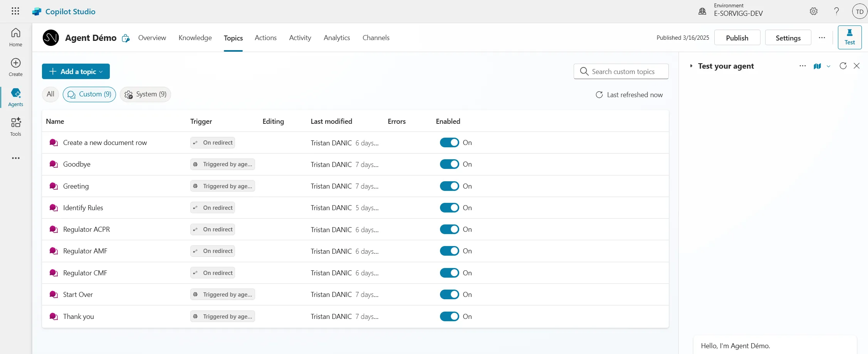Open the settings gear in header
This screenshot has height=354, width=868.
point(814,11)
